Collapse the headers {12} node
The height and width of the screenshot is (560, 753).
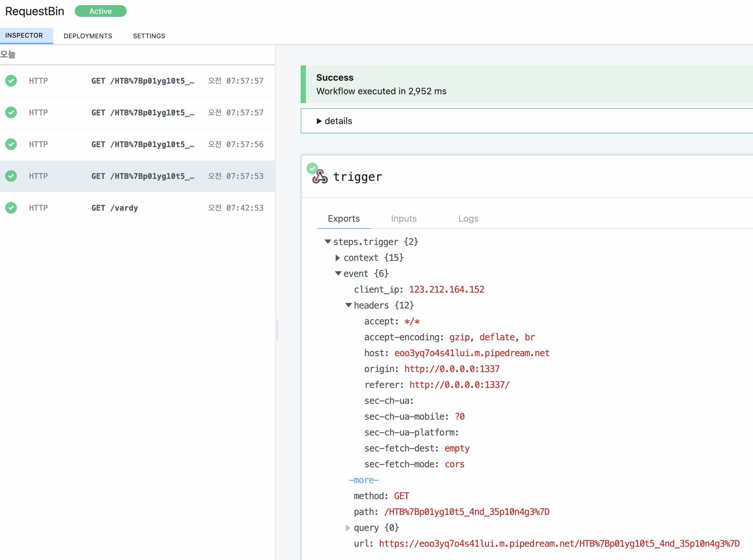tap(348, 305)
